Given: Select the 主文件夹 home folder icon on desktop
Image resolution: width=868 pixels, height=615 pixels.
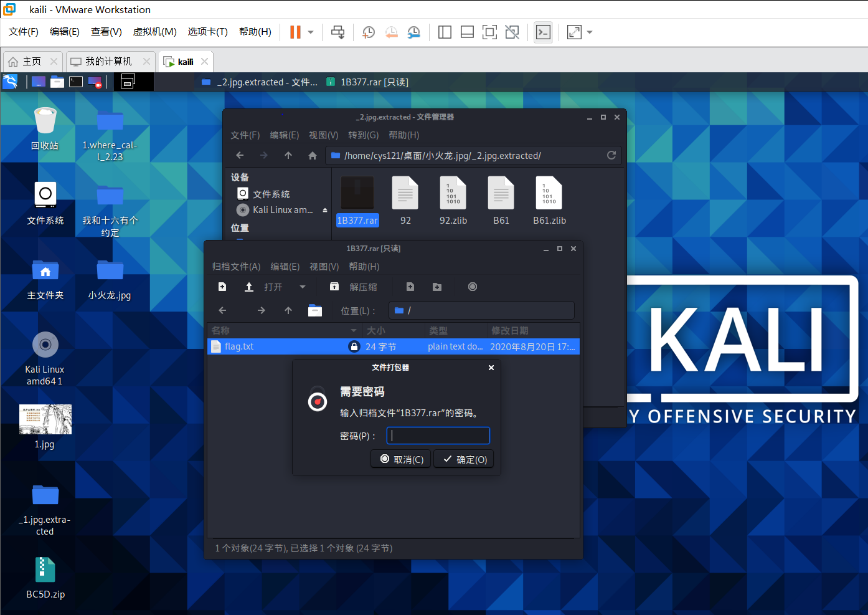Looking at the screenshot, I should [x=45, y=279].
